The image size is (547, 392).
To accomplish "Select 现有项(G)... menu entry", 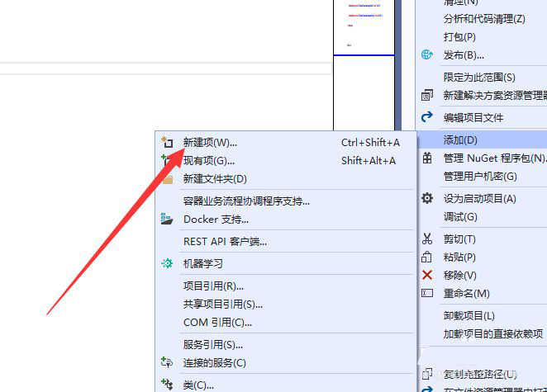I will coord(209,161).
